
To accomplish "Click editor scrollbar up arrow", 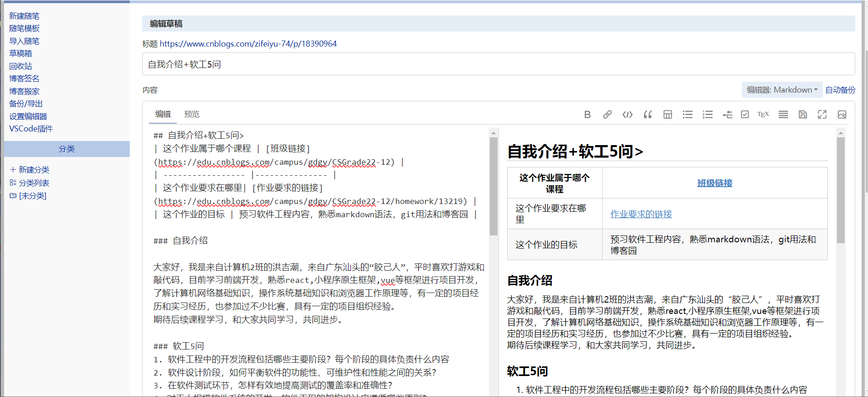I will (493, 133).
